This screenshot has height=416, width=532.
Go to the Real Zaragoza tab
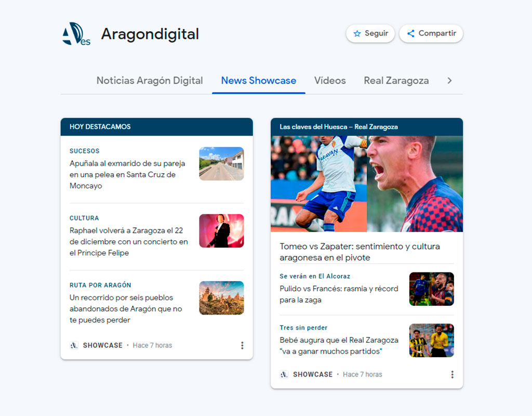coord(396,81)
